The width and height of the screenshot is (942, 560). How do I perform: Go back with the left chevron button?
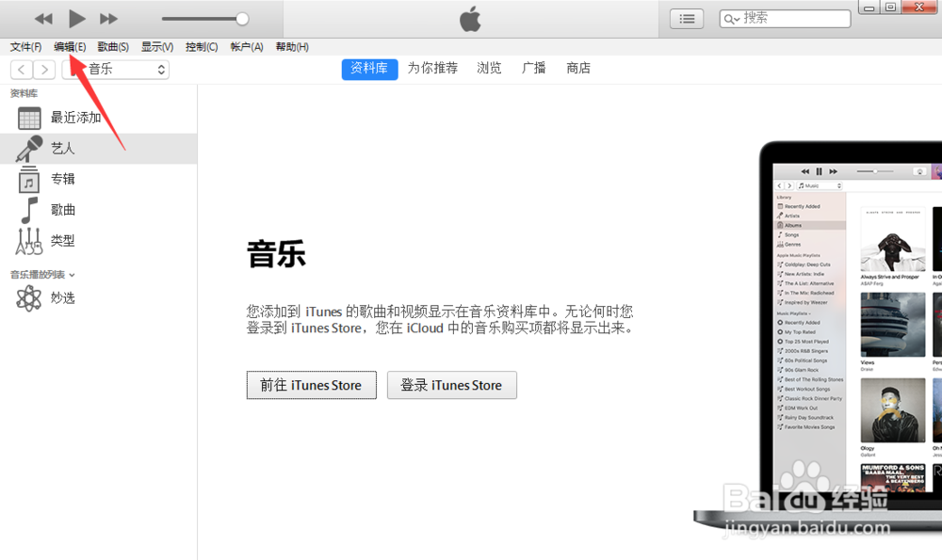[x=22, y=70]
